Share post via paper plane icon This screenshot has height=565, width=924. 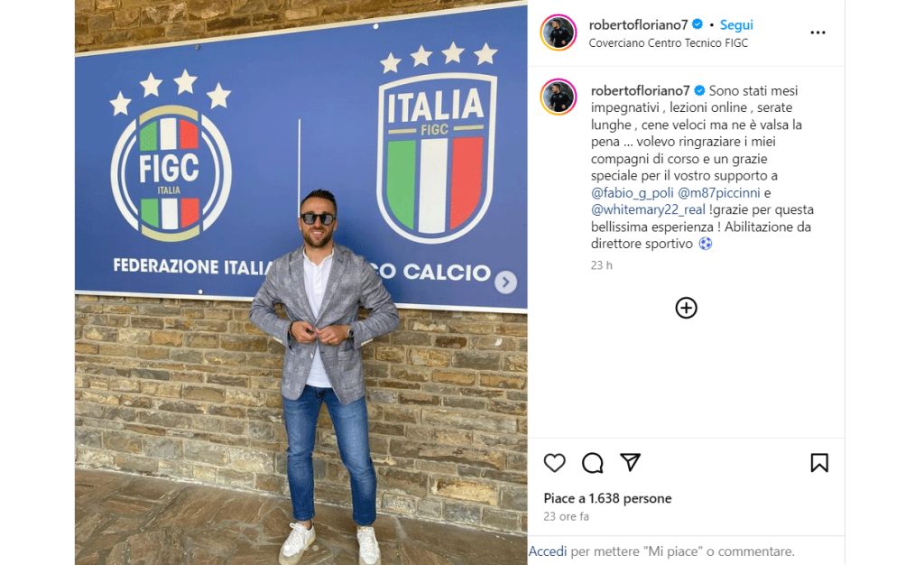tap(630, 462)
